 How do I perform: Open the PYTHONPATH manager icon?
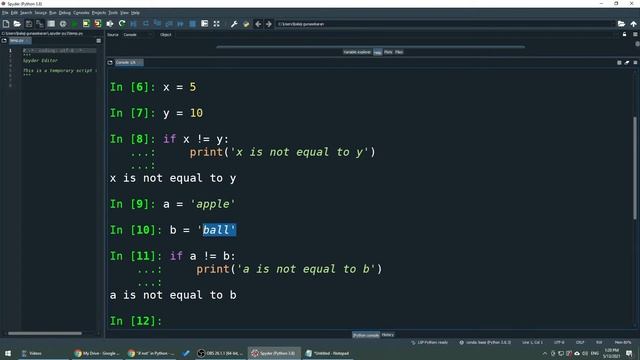point(246,24)
